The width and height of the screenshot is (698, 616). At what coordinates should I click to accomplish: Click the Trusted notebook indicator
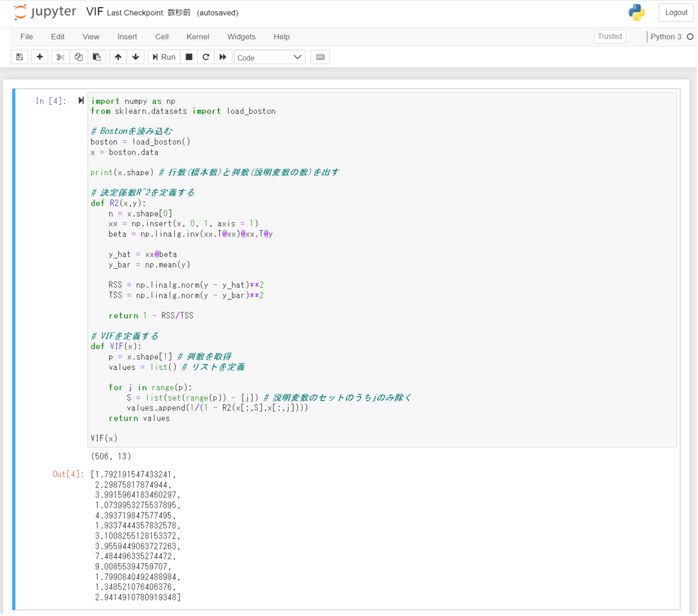tap(610, 37)
